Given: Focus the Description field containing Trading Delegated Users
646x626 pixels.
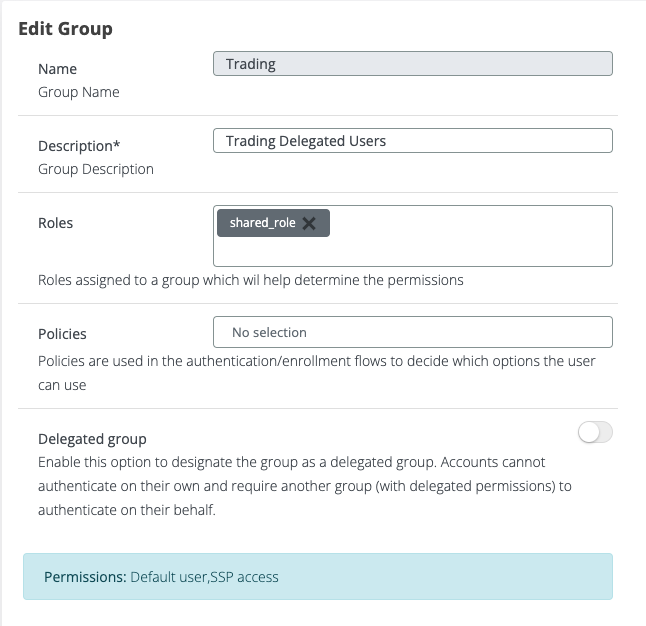Looking at the screenshot, I should (x=412, y=141).
